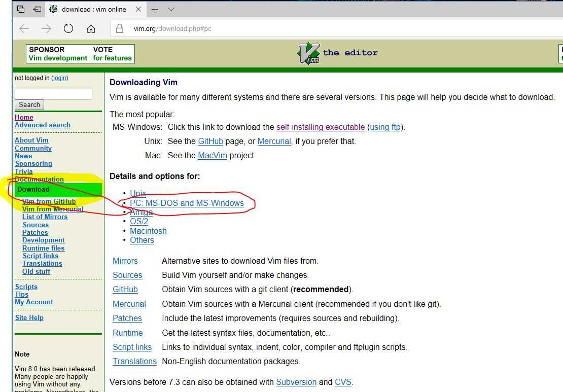Open Translations link in sidebar
The image size is (563, 392).
point(43,264)
